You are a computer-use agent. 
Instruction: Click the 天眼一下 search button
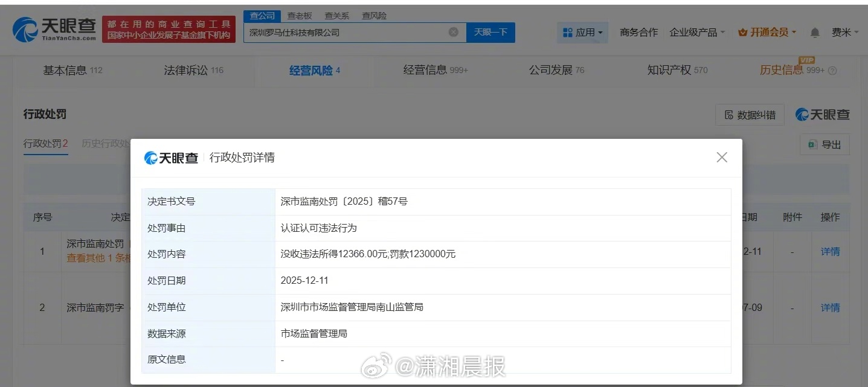490,33
